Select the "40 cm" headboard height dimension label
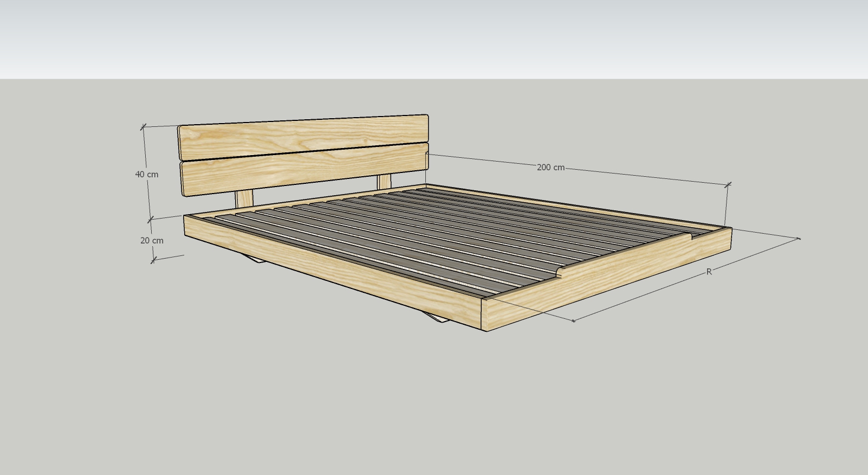 click(x=147, y=175)
